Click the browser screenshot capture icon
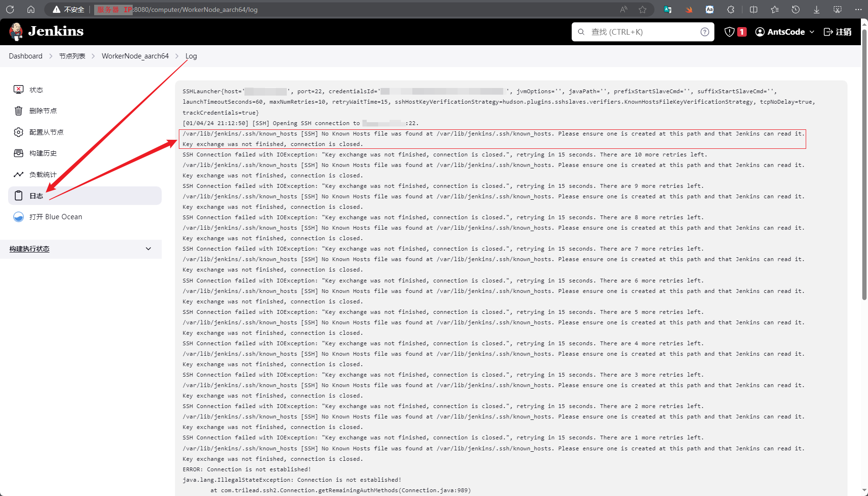The width and height of the screenshot is (868, 496). click(838, 10)
